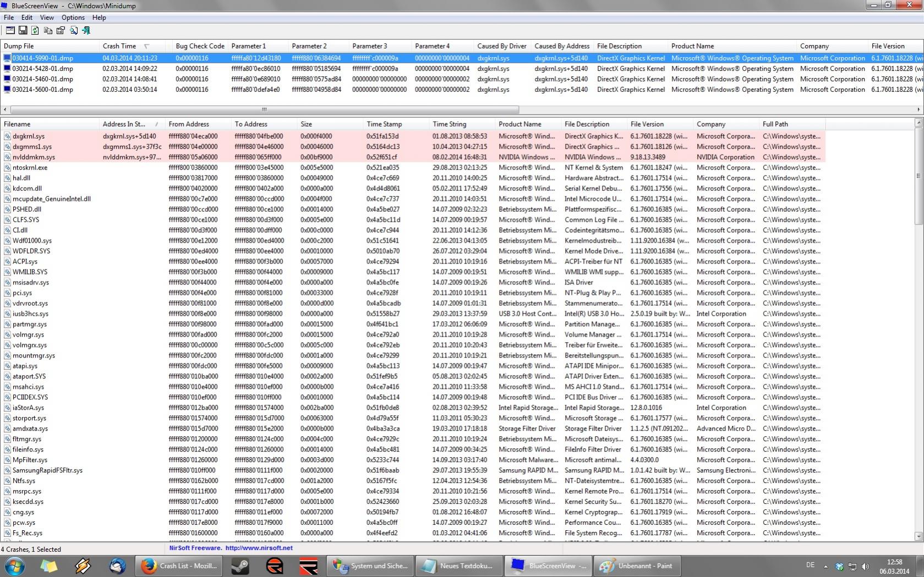Open Steam from the taskbar

pos(240,565)
